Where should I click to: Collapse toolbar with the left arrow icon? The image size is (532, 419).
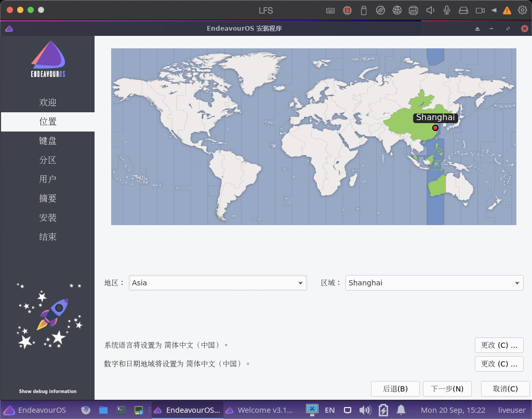click(x=494, y=10)
